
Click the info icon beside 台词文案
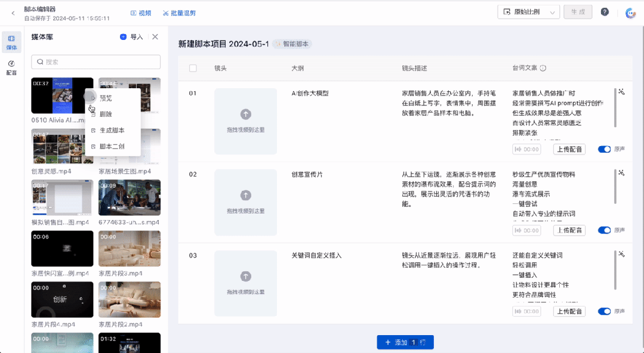(543, 68)
